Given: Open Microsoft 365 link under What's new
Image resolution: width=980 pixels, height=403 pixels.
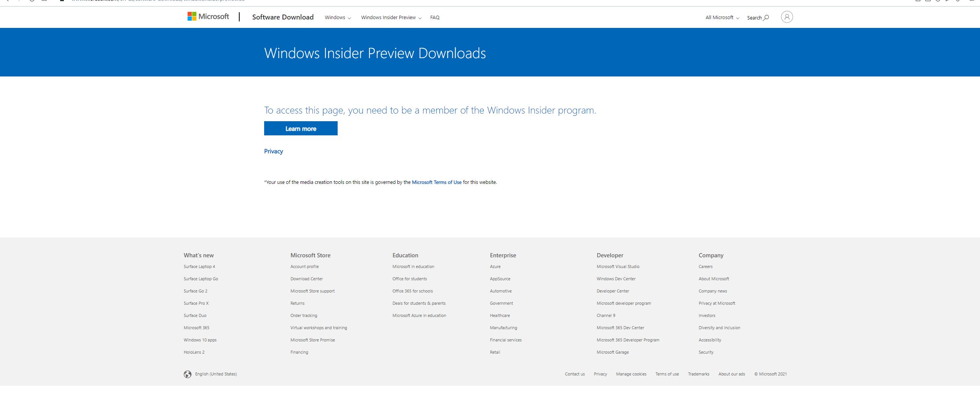Looking at the screenshot, I should click(x=197, y=328).
